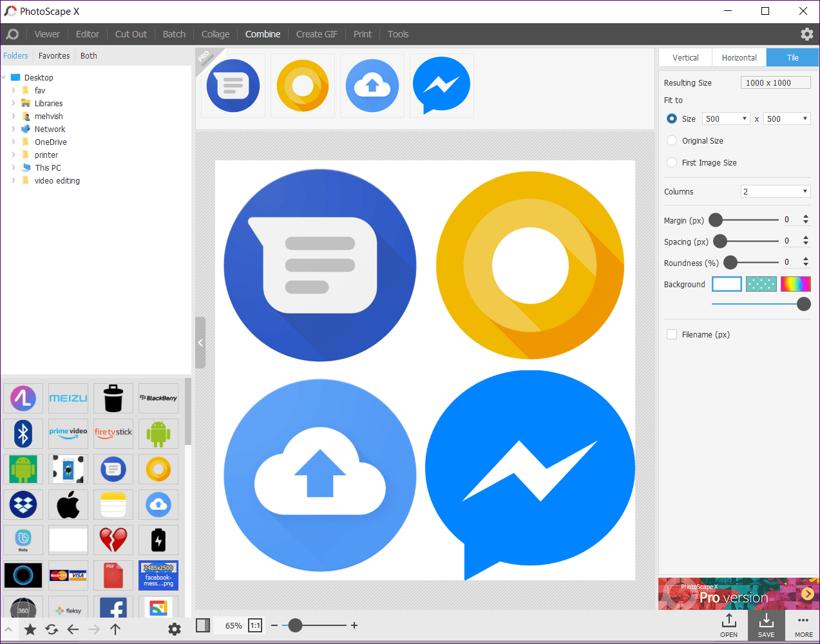The width and height of the screenshot is (820, 644).
Task: Choose the Horizontal layout tab
Action: click(739, 57)
